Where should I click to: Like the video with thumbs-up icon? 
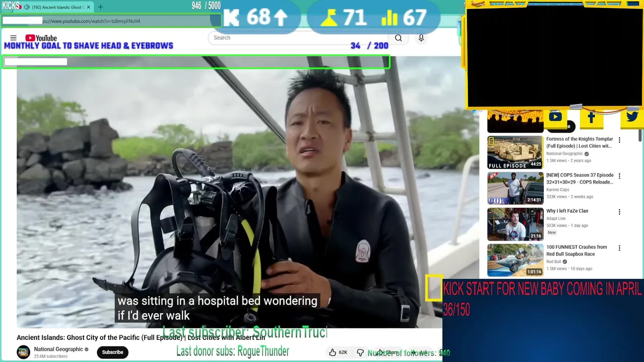[333, 352]
